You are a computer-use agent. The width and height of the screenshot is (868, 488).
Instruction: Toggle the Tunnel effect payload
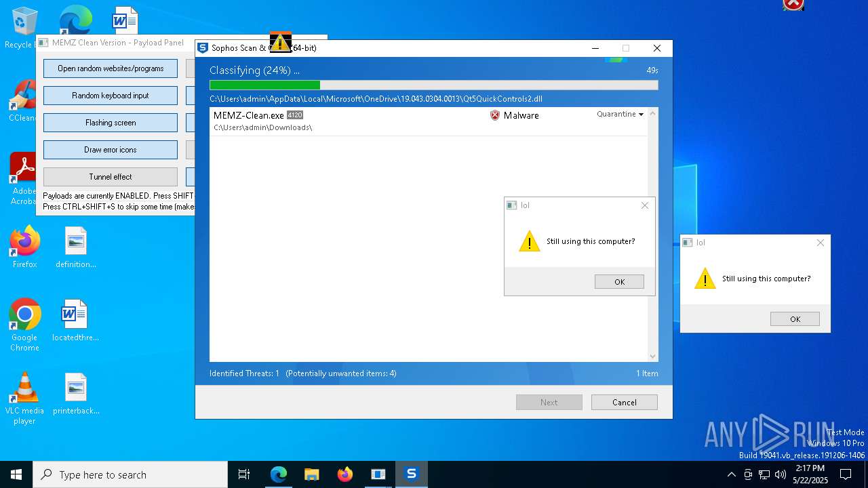pos(111,177)
